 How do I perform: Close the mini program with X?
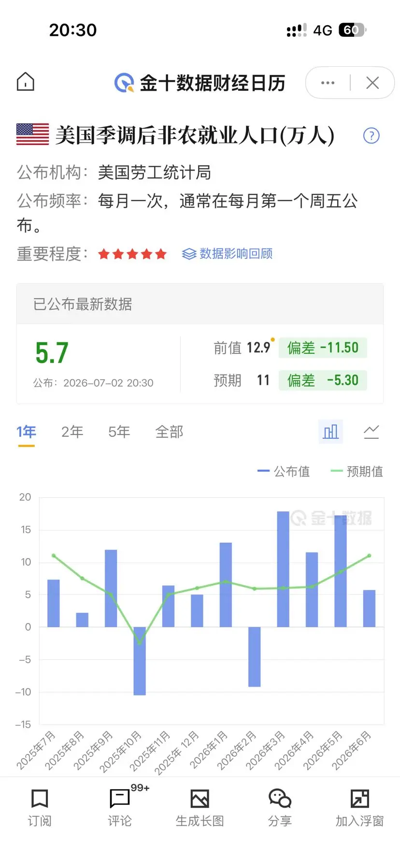pos(372,83)
